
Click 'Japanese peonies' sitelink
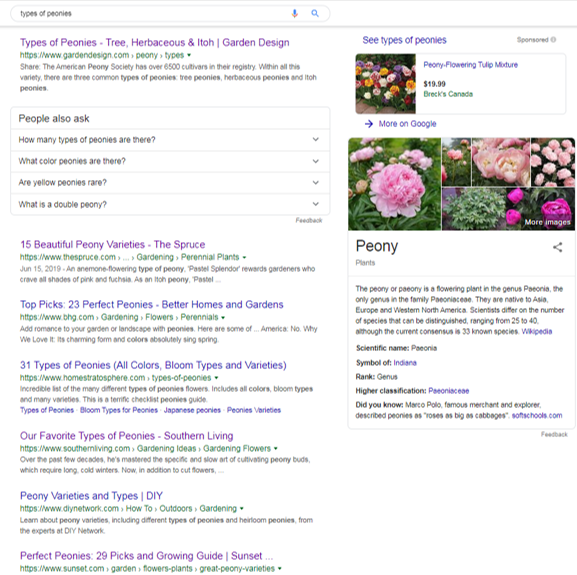[192, 410]
